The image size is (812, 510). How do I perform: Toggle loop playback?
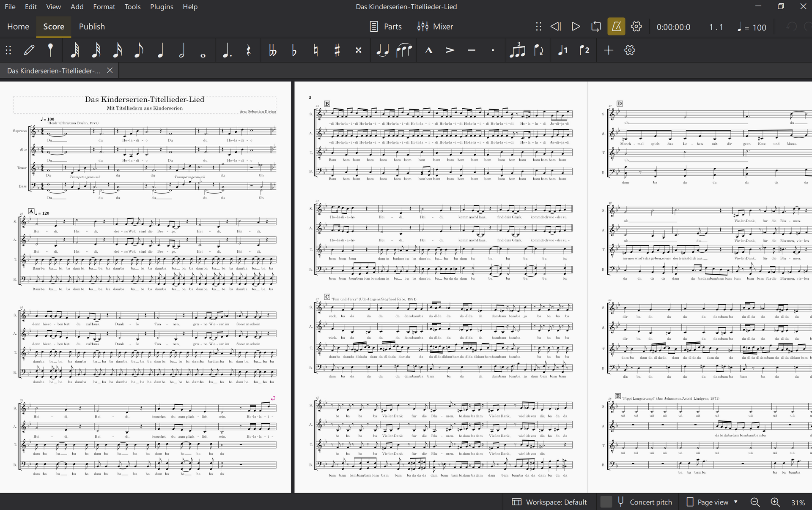pos(596,27)
